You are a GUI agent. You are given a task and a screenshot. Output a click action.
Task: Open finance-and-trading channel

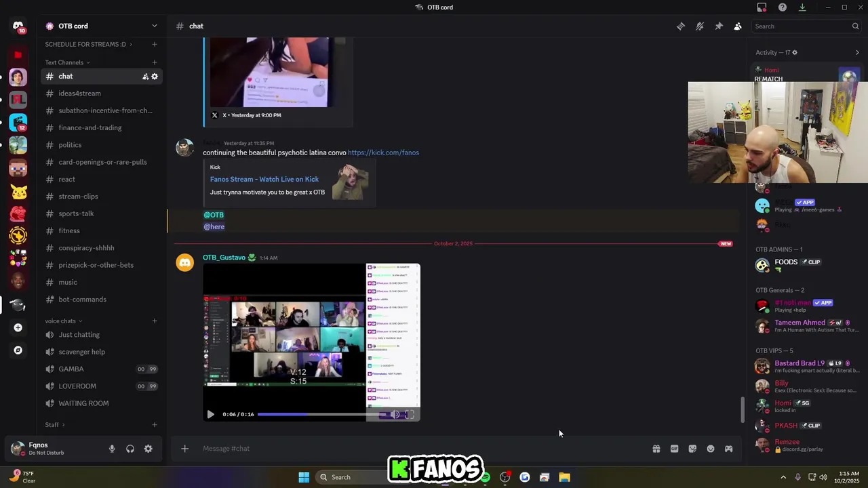(102, 127)
